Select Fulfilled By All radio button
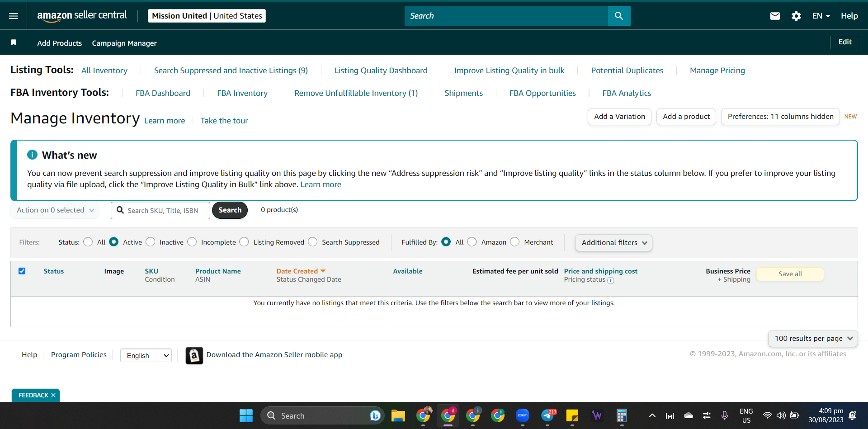Viewport: 868px width, 429px height. [446, 242]
